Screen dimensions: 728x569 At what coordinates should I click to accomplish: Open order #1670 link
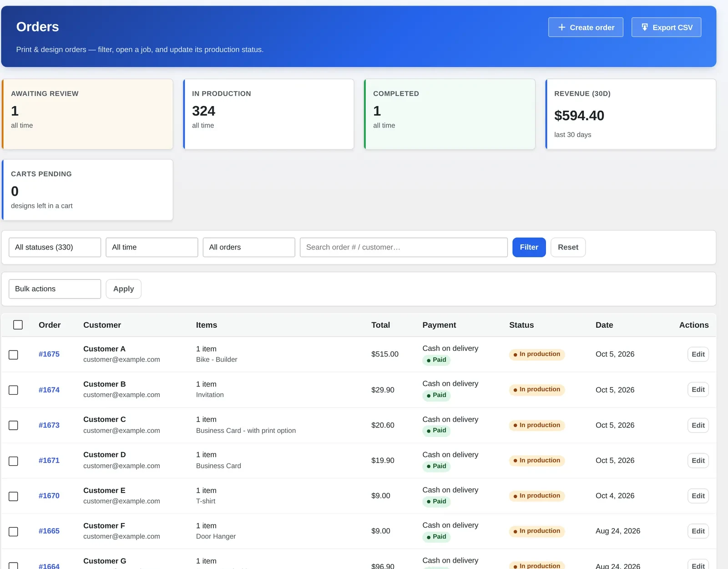pos(49,496)
